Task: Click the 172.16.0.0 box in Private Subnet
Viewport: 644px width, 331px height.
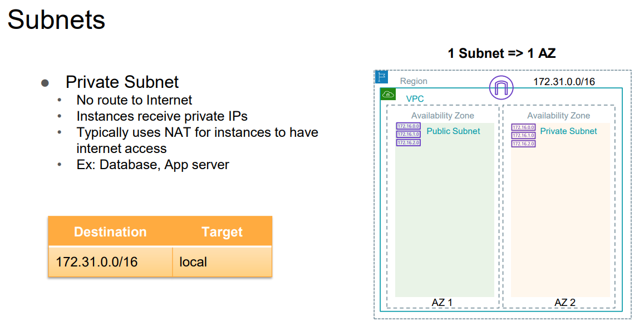Action: [523, 127]
